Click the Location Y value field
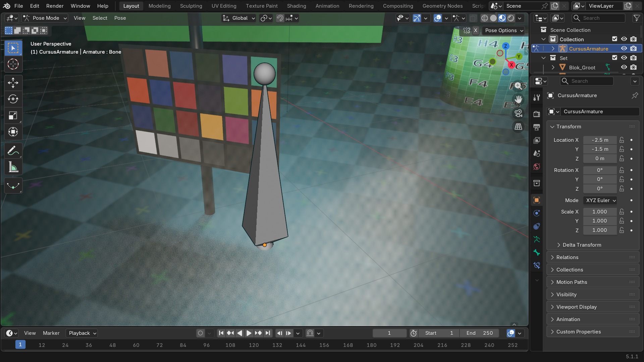 tap(600, 149)
